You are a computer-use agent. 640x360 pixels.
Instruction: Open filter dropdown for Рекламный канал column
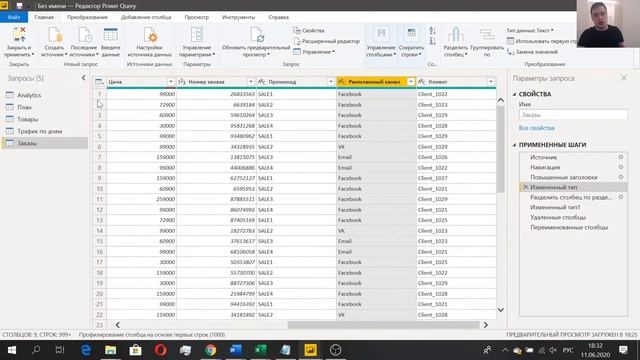411,82
